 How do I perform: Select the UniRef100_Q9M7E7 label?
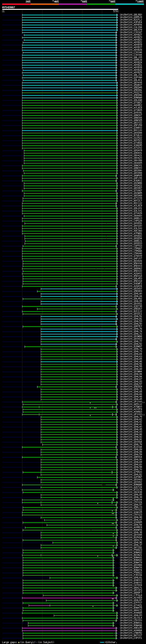(131, 326)
